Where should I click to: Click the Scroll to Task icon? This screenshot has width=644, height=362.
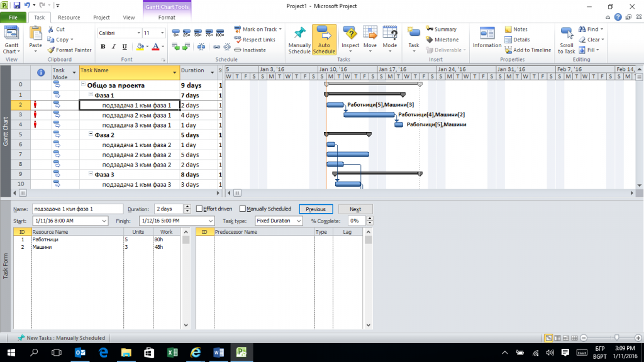(x=567, y=34)
